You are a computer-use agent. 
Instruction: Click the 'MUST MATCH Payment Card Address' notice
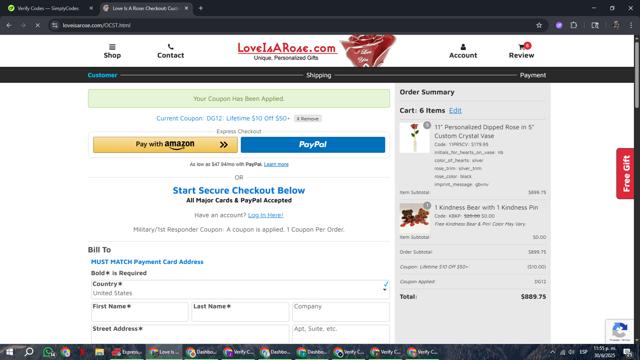point(147,262)
